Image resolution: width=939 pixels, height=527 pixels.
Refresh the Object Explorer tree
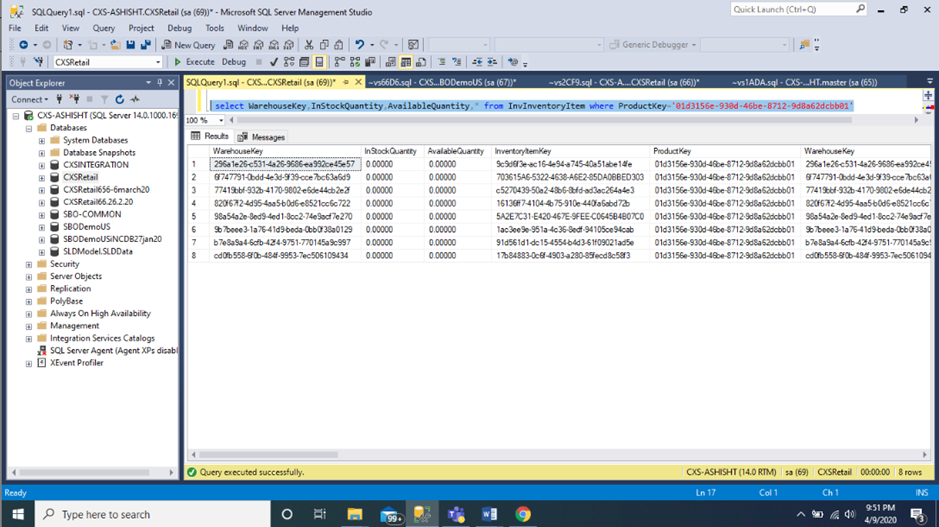tap(120, 99)
